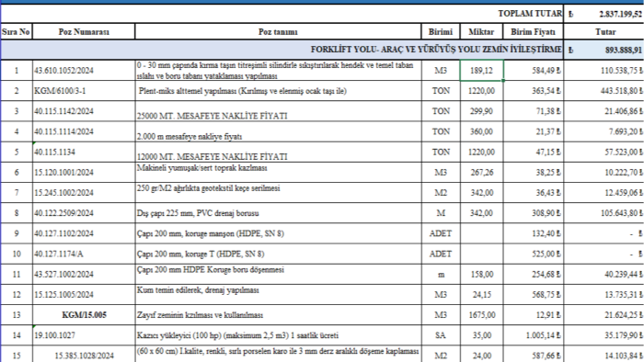Click poz number 15.120.1001/2024

tap(84, 173)
